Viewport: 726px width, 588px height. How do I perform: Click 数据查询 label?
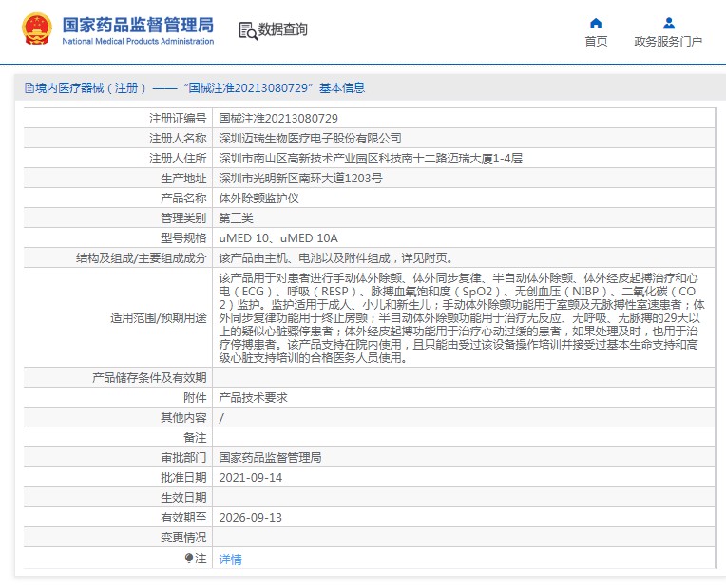click(x=282, y=29)
